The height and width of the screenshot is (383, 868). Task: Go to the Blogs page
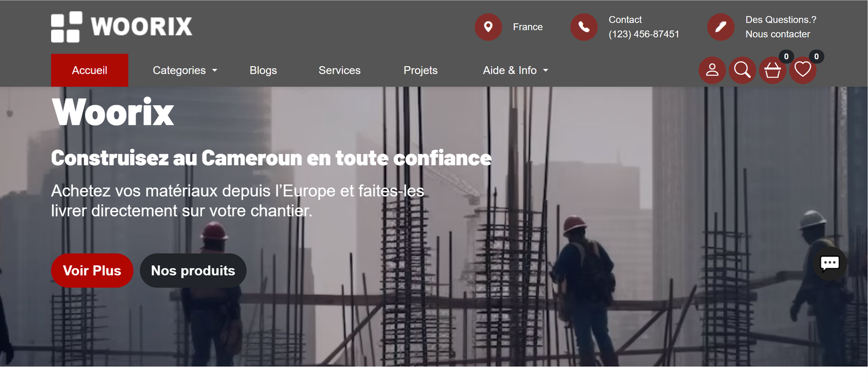[263, 71]
